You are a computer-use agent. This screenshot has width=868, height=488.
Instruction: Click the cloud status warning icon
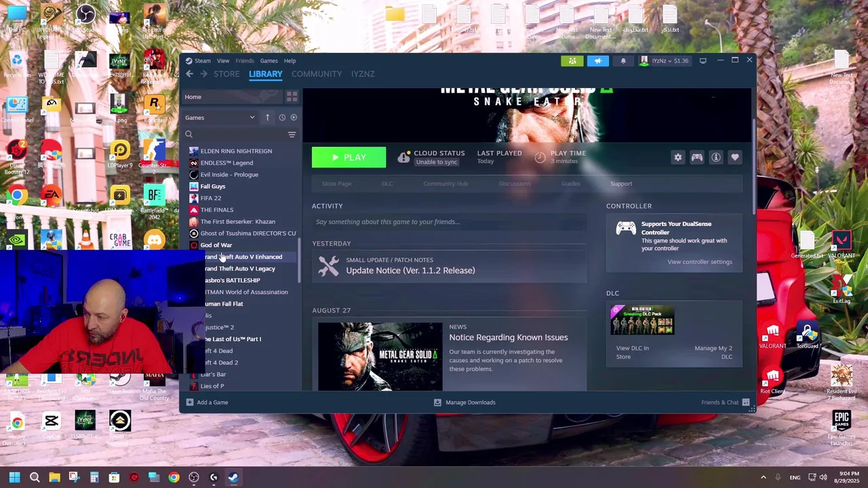tap(403, 157)
